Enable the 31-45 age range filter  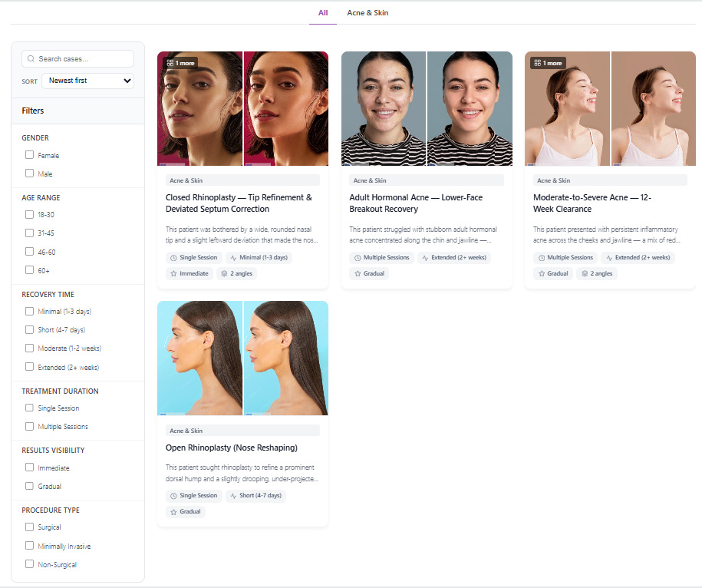(x=30, y=233)
